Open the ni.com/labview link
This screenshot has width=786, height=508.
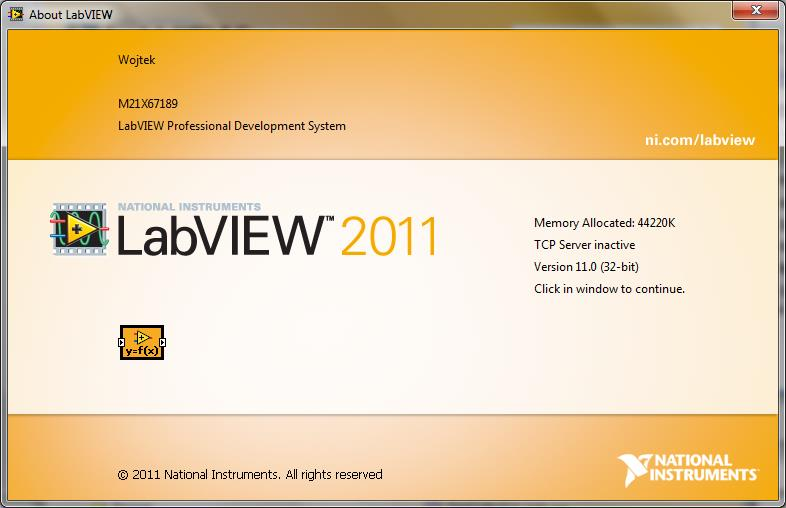pos(699,140)
